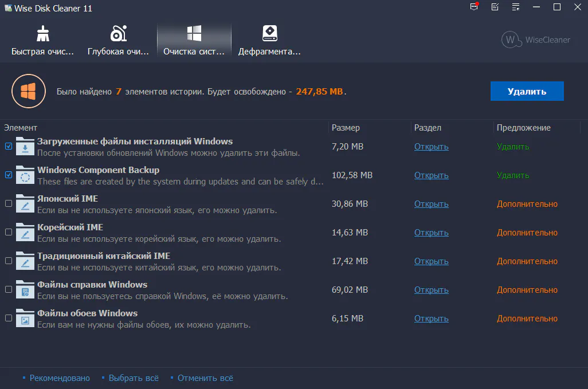The width and height of the screenshot is (588, 389).
Task: Check the Японский IME checkbox
Action: 9,203
